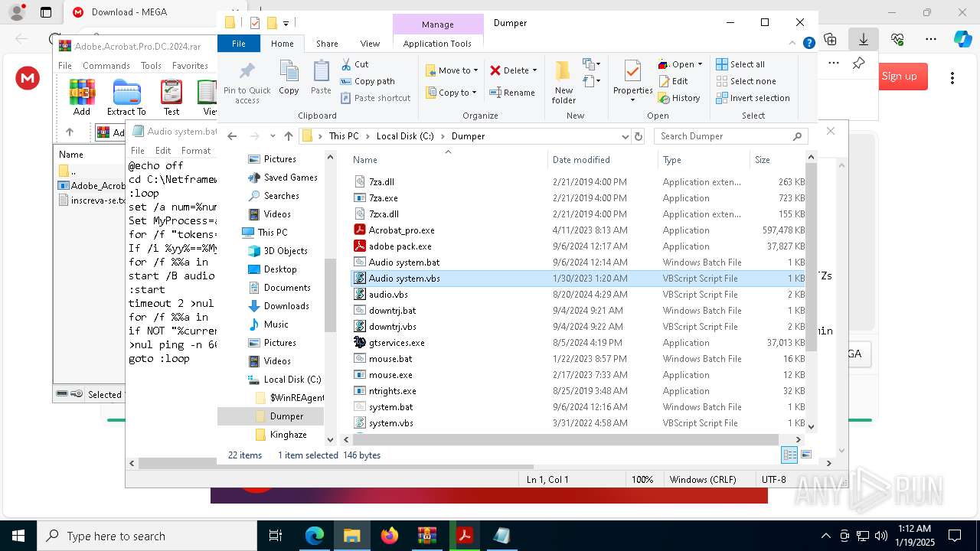The width and height of the screenshot is (980, 551).
Task: Open the Move to dropdown
Action: [452, 70]
